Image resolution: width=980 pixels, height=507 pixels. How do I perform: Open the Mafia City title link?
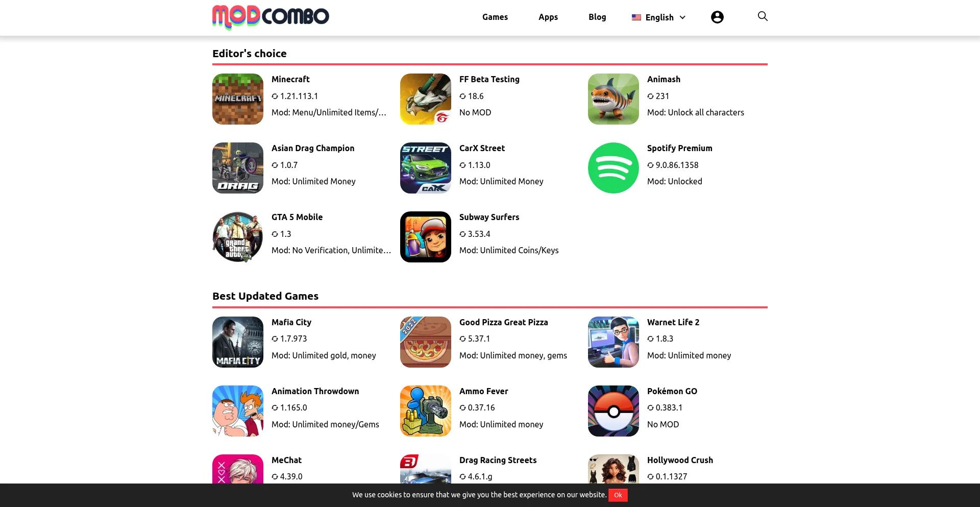pyautogui.click(x=291, y=322)
